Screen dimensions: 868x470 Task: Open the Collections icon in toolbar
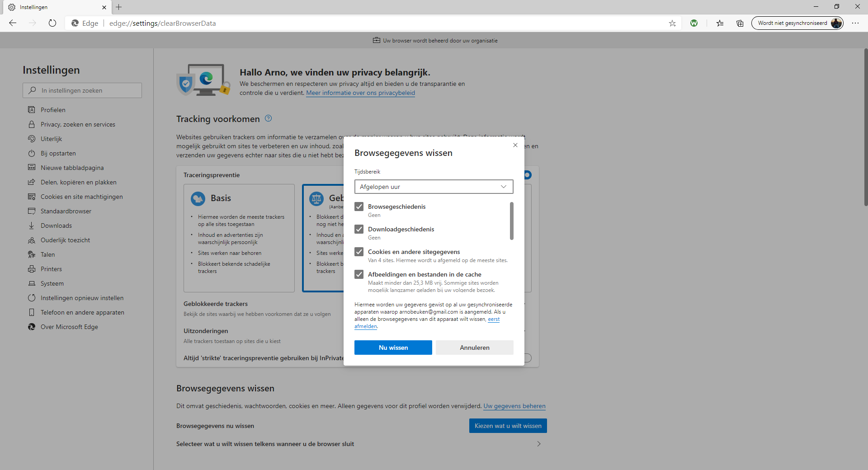(x=740, y=23)
